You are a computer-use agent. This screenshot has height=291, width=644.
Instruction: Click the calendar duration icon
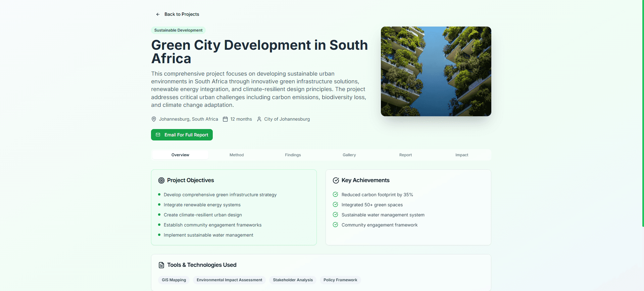(226, 119)
